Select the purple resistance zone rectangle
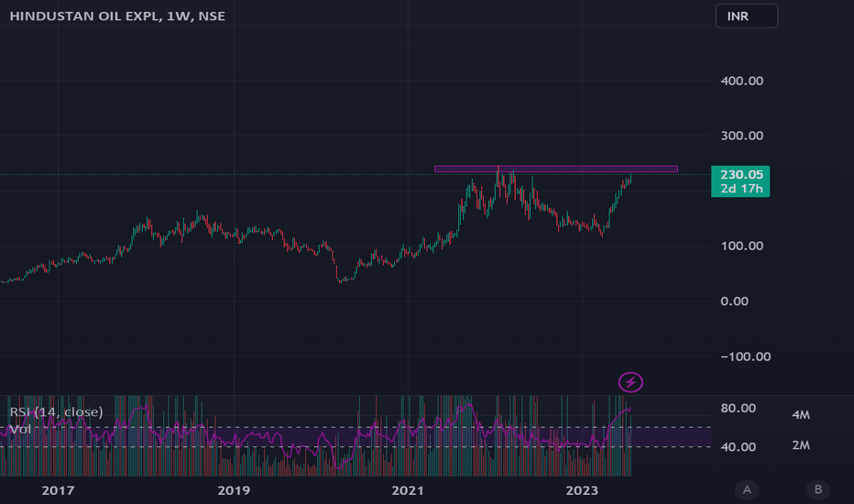Screen dimensions: 854x504 click(x=556, y=169)
